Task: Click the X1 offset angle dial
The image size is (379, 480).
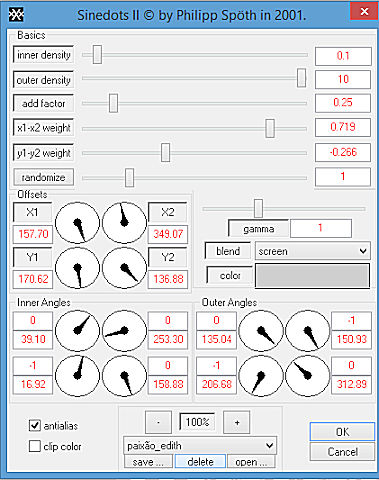Action: click(x=77, y=222)
